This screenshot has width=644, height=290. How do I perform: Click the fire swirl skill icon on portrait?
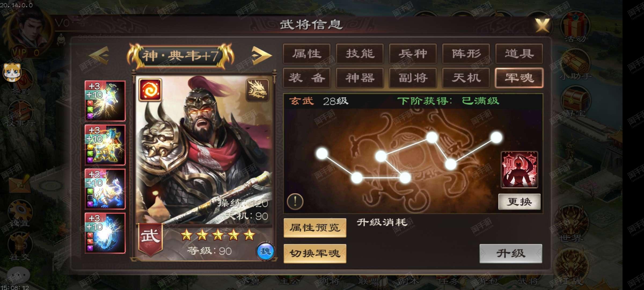[x=150, y=90]
